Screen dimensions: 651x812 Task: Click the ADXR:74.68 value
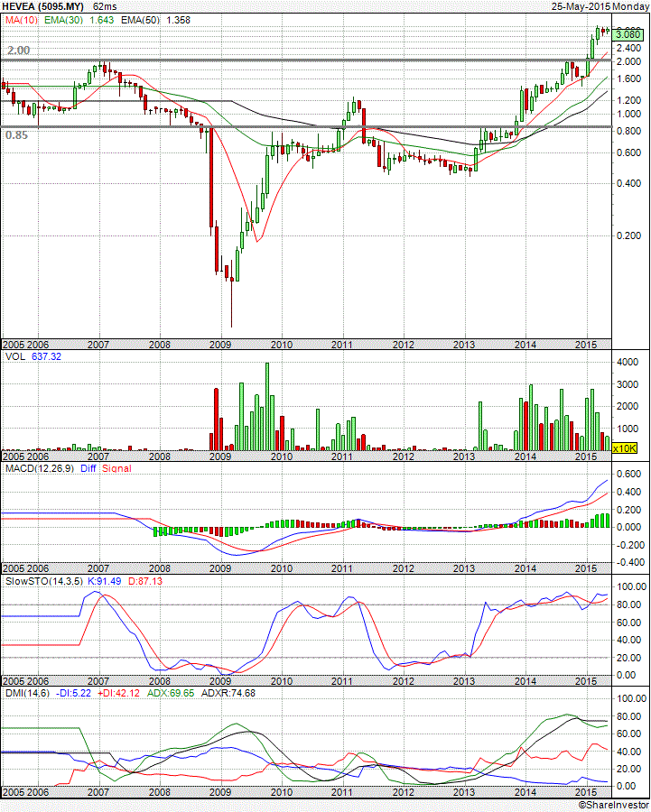[x=228, y=694]
